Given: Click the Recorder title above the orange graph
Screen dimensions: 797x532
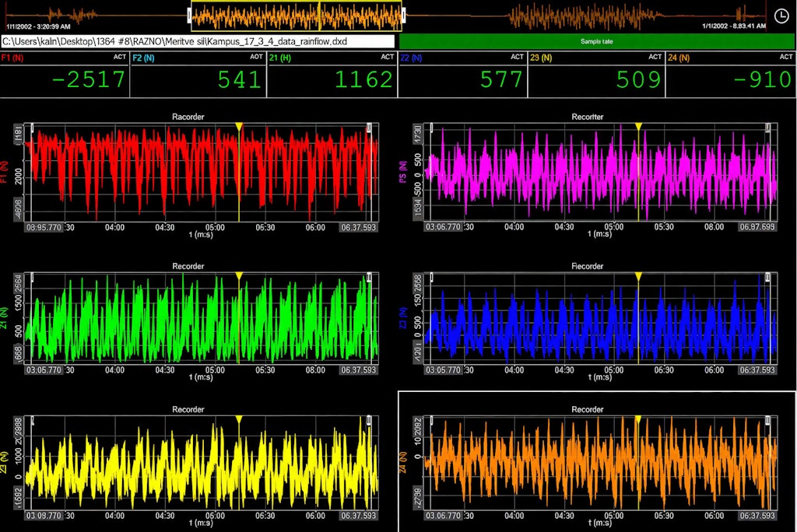Looking at the screenshot, I should click(588, 409).
